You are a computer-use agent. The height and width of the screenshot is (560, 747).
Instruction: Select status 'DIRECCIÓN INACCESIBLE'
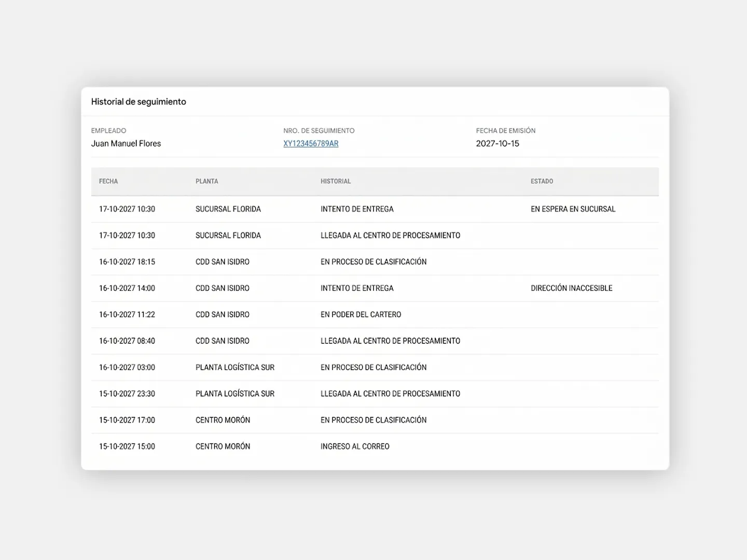571,288
